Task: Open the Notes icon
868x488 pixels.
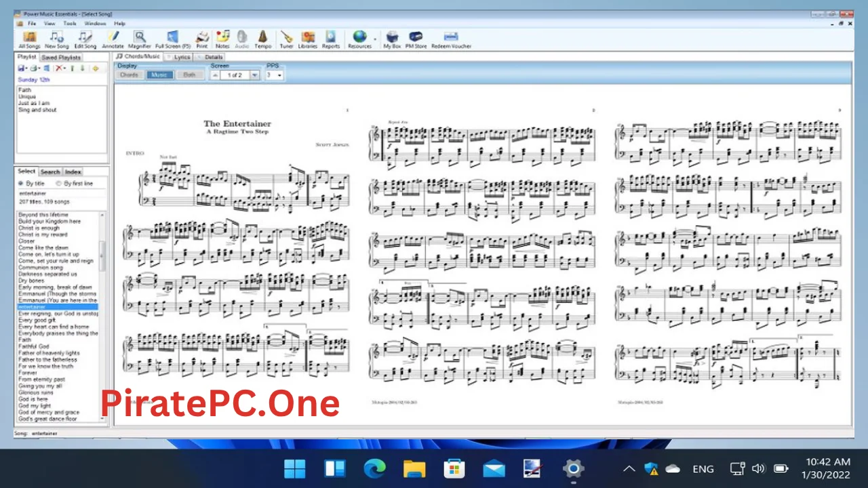Action: pyautogui.click(x=223, y=39)
